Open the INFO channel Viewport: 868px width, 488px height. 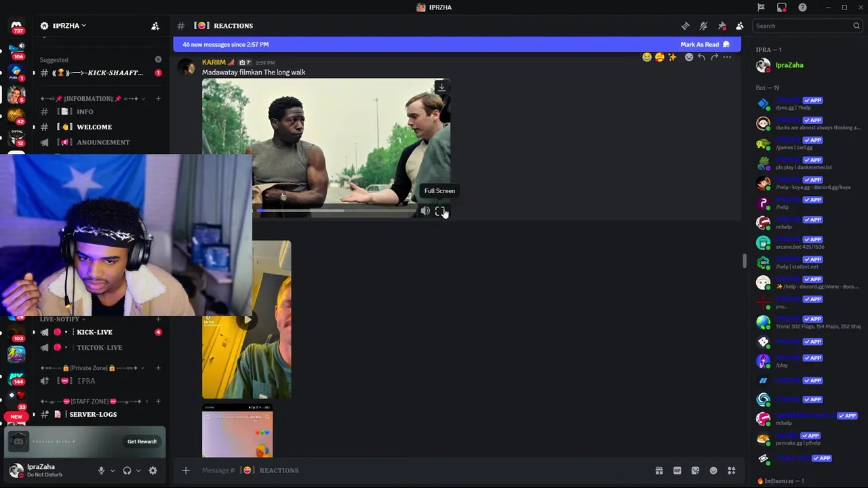click(100, 112)
